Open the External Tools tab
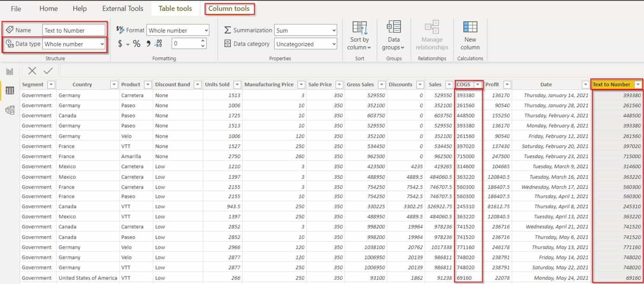This screenshot has width=644, height=284. 123,8
